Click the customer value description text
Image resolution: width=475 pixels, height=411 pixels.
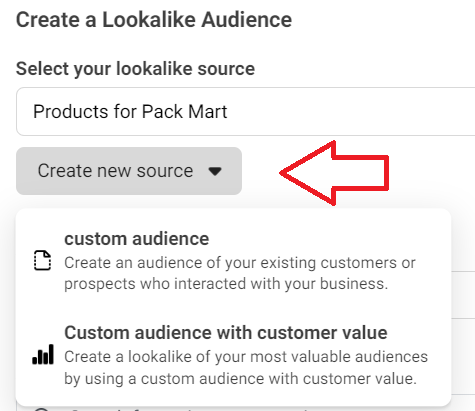click(x=246, y=368)
